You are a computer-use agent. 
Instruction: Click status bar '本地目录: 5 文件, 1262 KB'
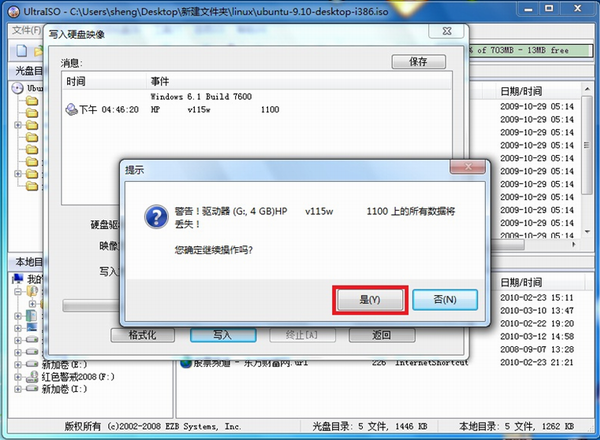[516, 426]
